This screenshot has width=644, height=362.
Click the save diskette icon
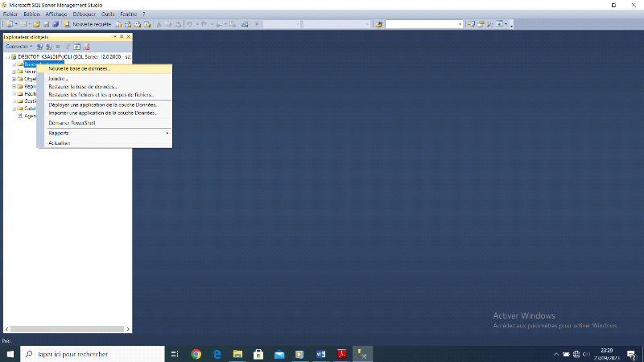47,24
